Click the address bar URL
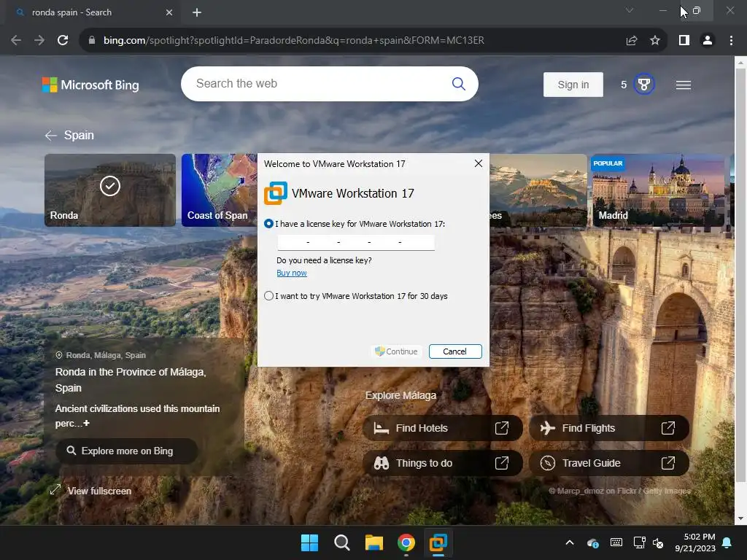 tap(293, 41)
